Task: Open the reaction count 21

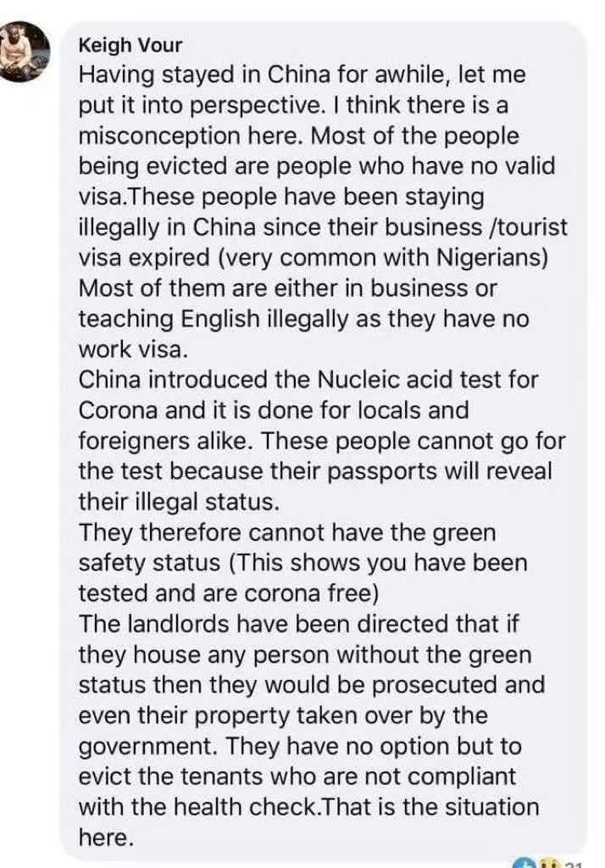Action: point(573,864)
